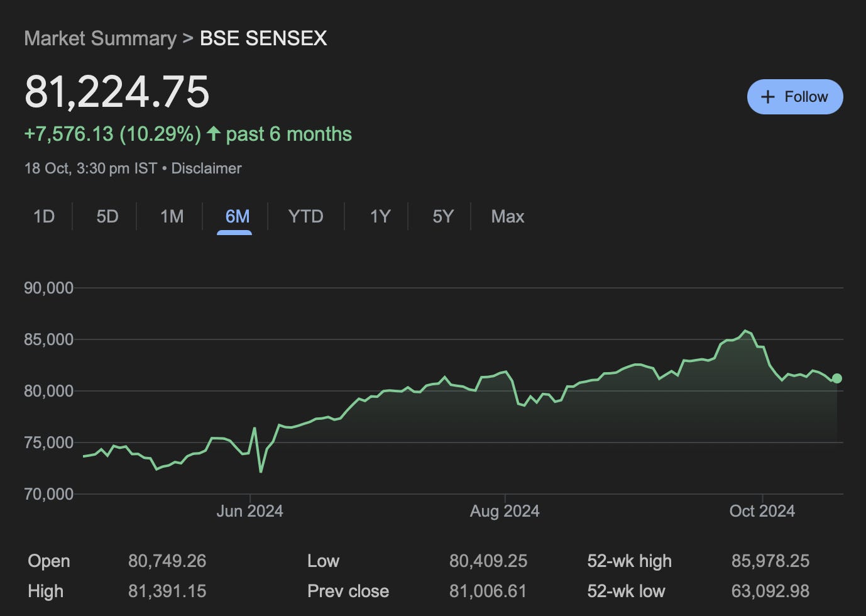Click the Aug 2024 axis label

coord(505,511)
